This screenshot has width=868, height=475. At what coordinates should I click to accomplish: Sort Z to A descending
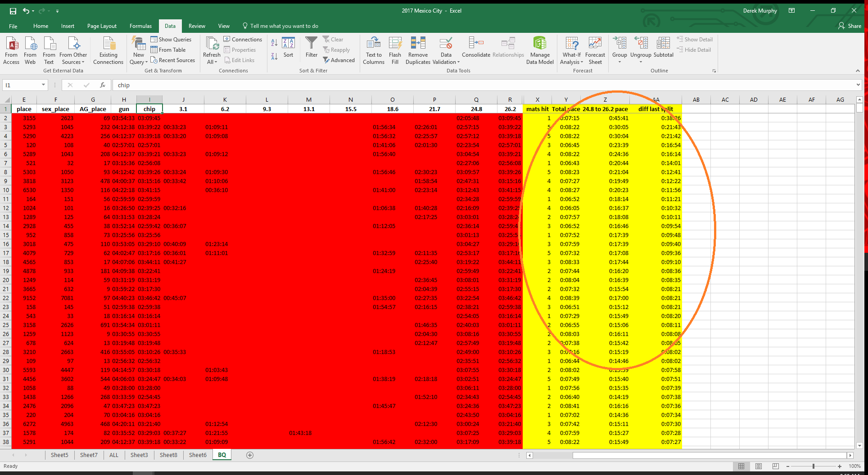pyautogui.click(x=274, y=56)
